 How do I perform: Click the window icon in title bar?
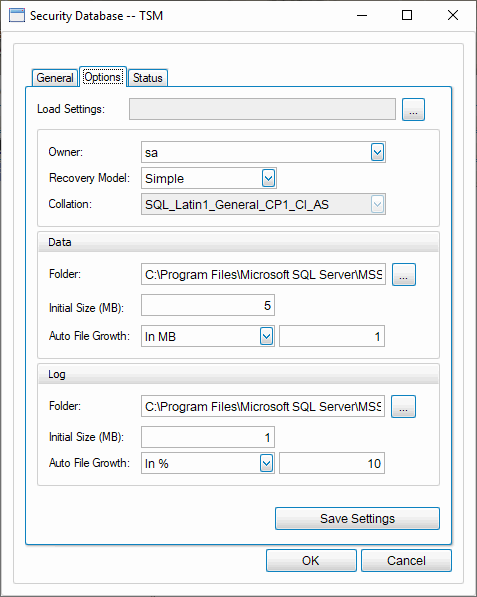16,16
